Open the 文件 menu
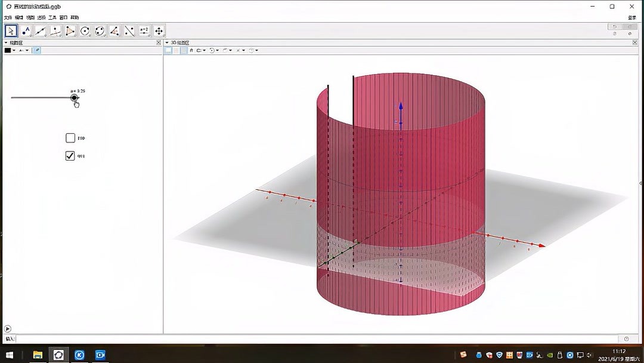 [x=9, y=18]
